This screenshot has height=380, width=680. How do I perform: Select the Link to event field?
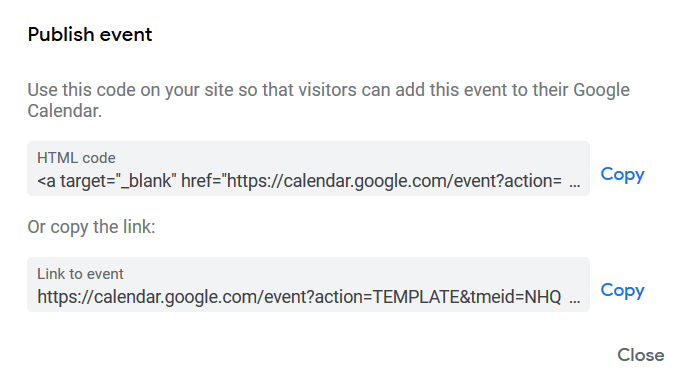coord(308,285)
